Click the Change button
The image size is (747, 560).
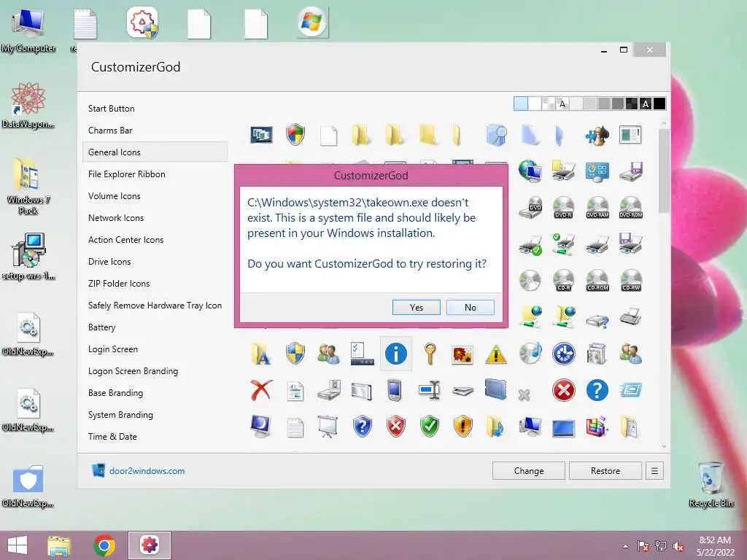click(x=528, y=470)
